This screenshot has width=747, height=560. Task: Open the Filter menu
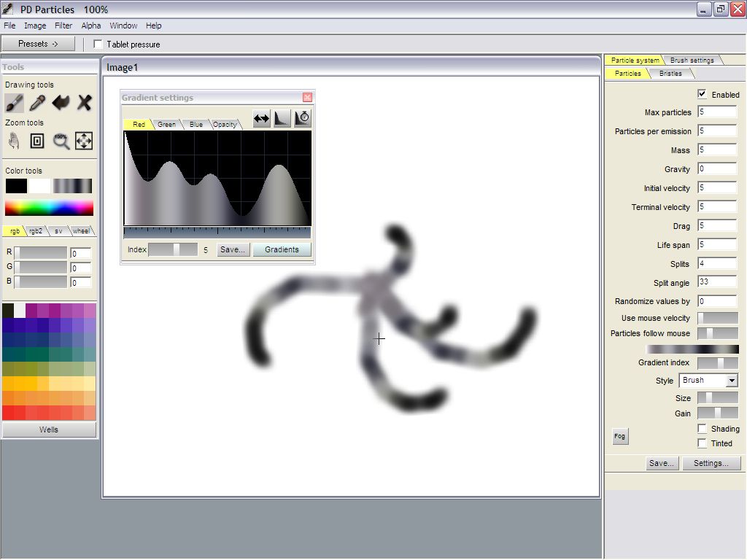(63, 26)
